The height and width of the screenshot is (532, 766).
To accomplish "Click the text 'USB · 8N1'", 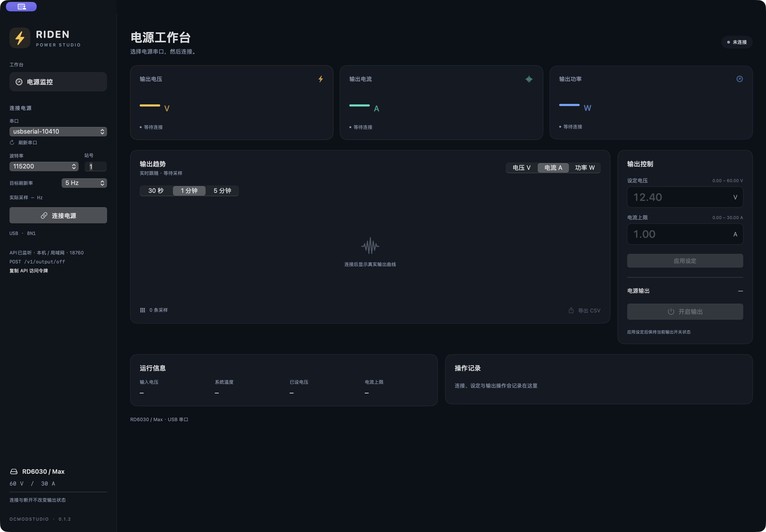I will (x=23, y=233).
